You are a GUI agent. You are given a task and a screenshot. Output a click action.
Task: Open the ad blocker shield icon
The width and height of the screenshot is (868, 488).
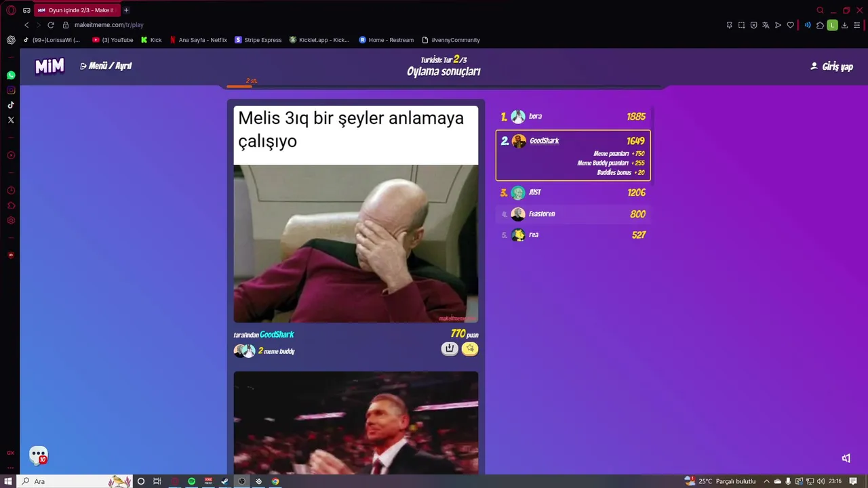[x=753, y=25]
